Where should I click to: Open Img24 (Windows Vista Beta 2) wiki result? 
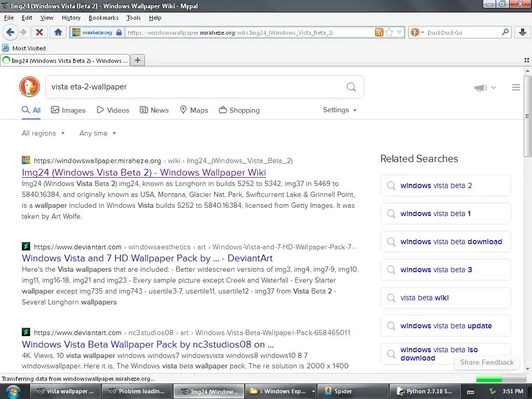pos(144,172)
